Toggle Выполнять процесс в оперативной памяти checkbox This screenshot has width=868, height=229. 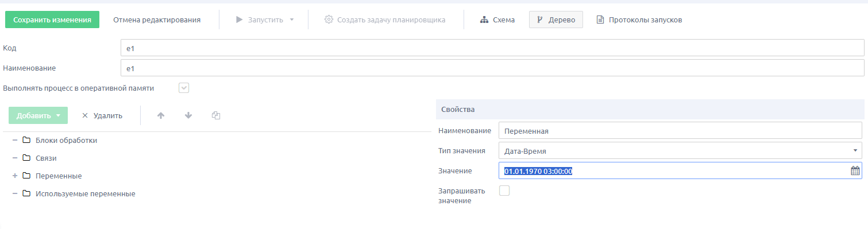click(184, 88)
